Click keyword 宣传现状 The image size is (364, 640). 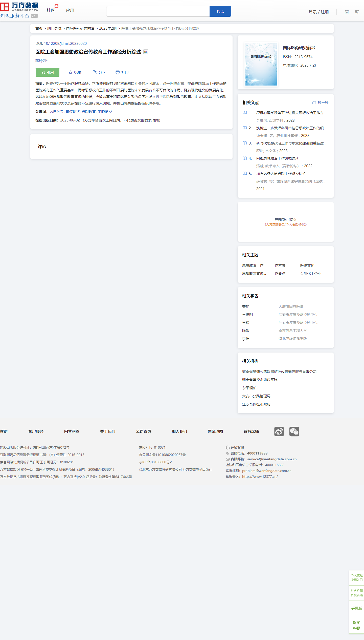click(x=73, y=112)
